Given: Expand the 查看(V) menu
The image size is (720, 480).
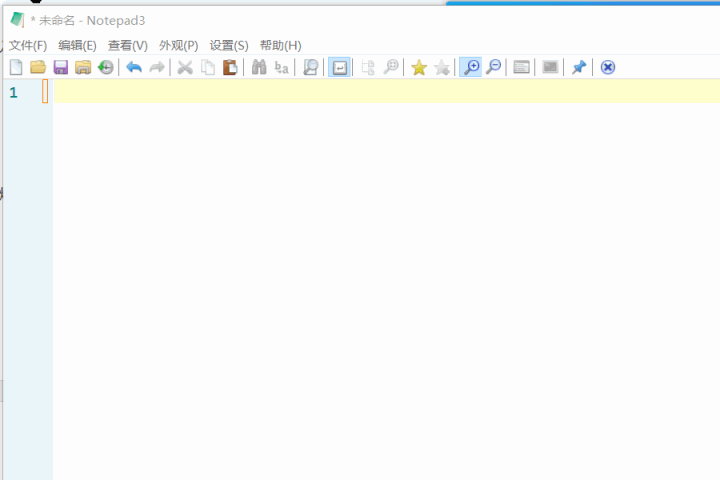Looking at the screenshot, I should tap(127, 45).
